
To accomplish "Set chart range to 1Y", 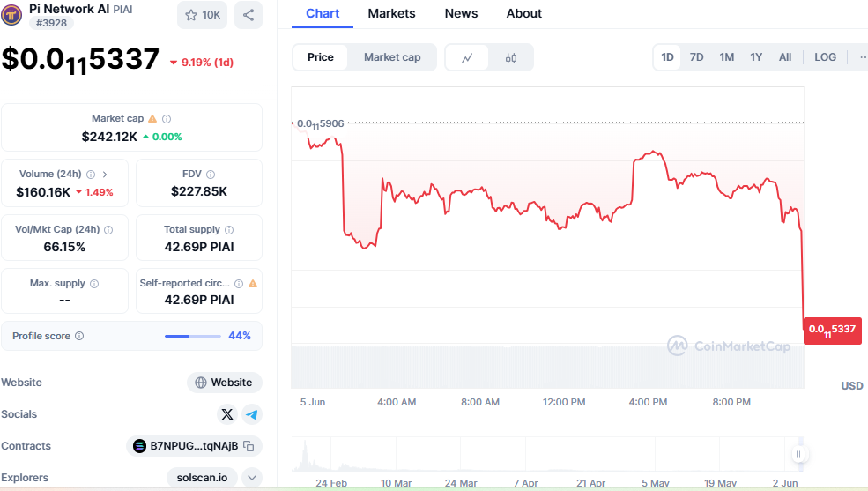I will point(756,57).
